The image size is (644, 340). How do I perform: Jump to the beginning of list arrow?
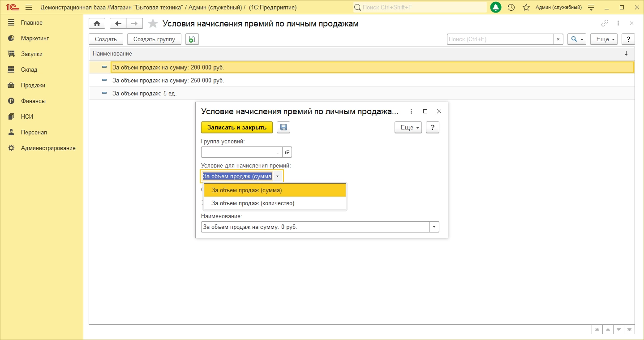(597, 329)
